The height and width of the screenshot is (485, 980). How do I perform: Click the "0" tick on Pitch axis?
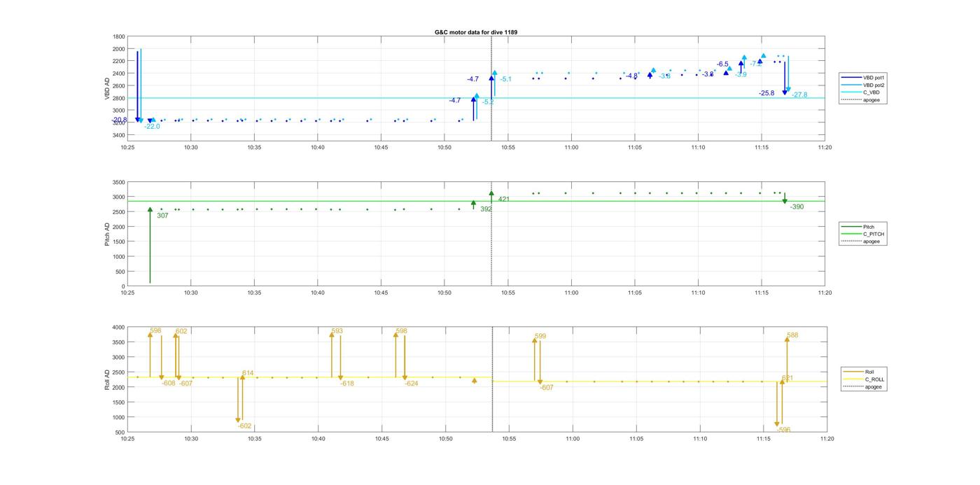coord(123,287)
